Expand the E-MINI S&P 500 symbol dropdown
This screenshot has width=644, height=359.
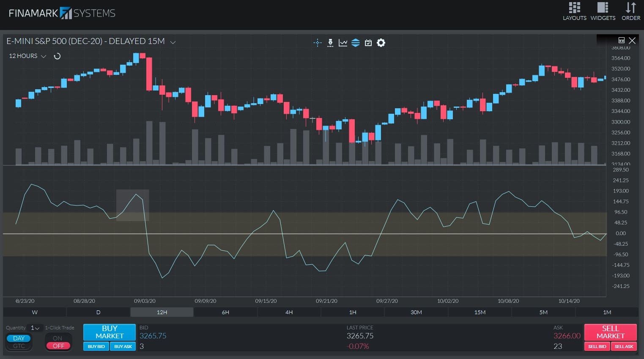173,42
